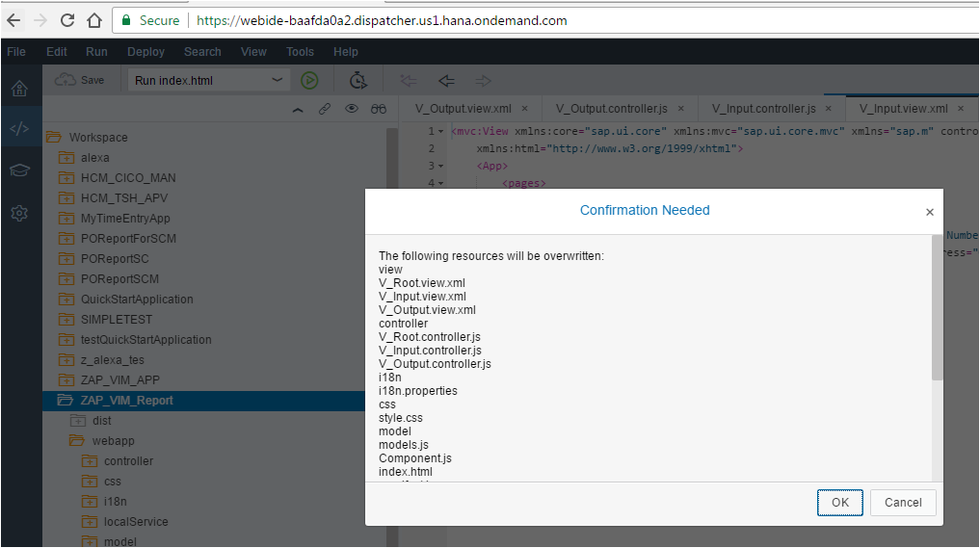Click the green Run play button

click(309, 80)
